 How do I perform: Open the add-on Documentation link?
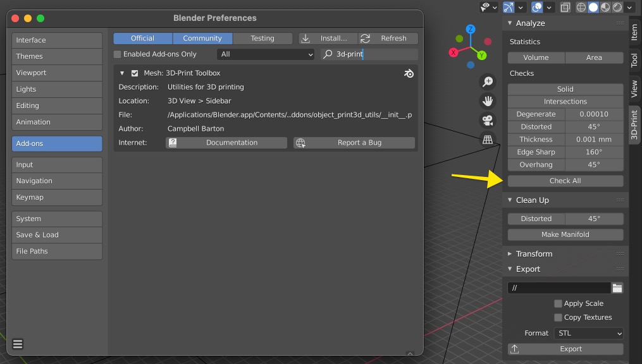(226, 143)
